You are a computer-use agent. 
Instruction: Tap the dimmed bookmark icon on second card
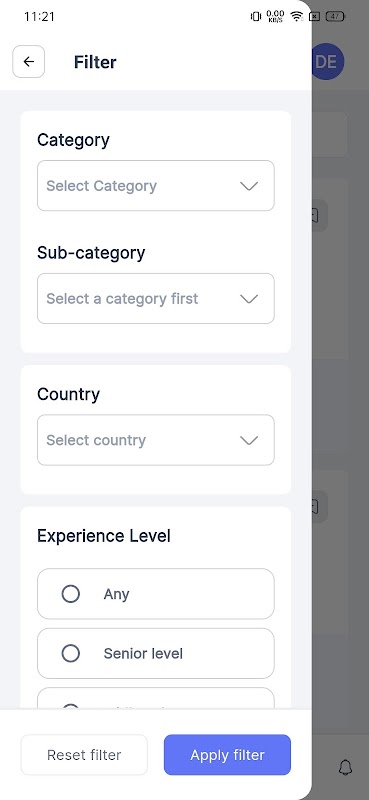click(x=317, y=507)
